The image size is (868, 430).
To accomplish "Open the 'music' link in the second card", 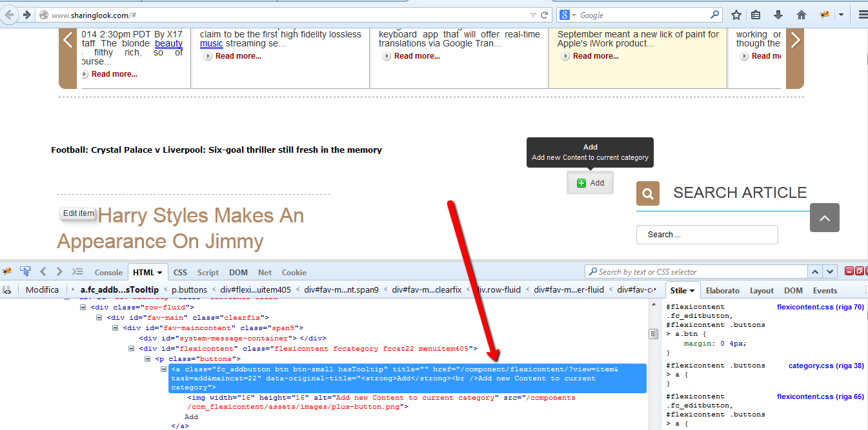I will [x=212, y=43].
